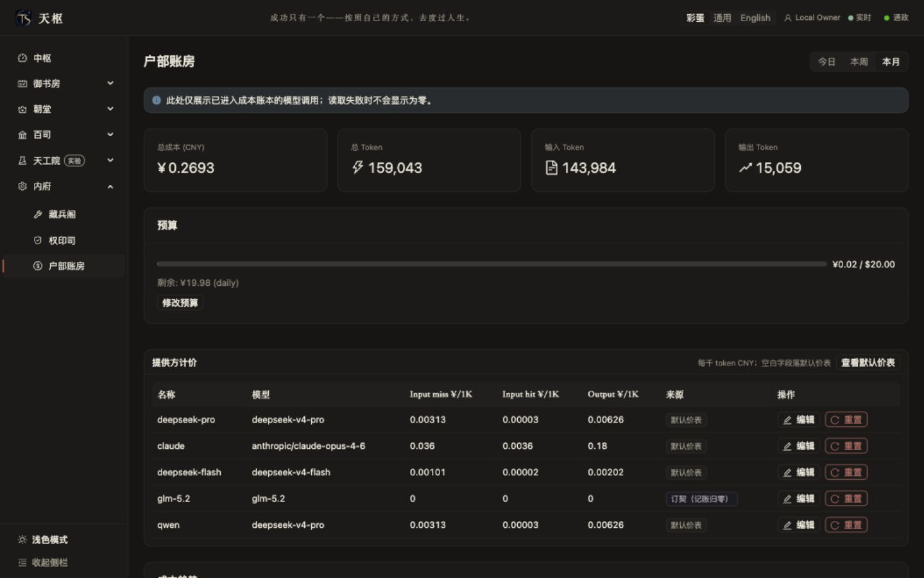Collapse the 内府 menu chevron
The image size is (924, 578).
(110, 186)
